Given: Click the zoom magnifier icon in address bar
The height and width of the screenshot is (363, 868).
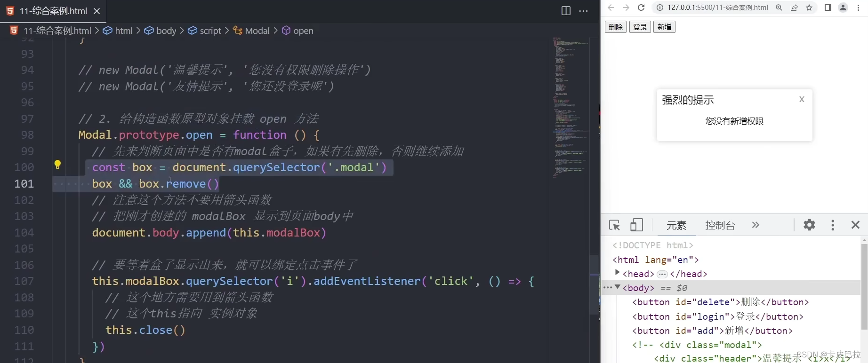Looking at the screenshot, I should tap(779, 8).
